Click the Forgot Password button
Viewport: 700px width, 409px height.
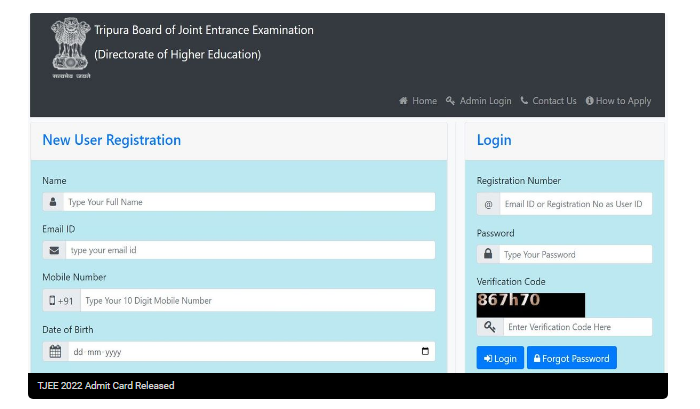tap(571, 358)
